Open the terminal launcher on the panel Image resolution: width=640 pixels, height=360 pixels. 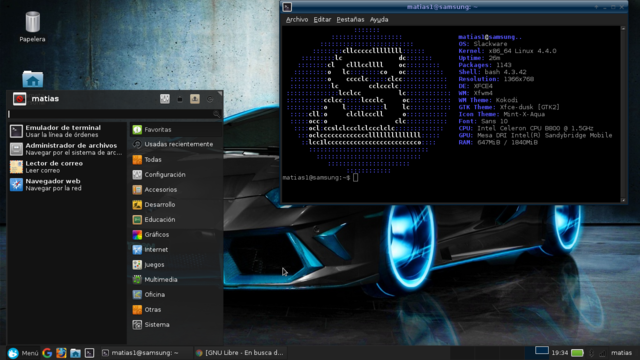[89, 353]
